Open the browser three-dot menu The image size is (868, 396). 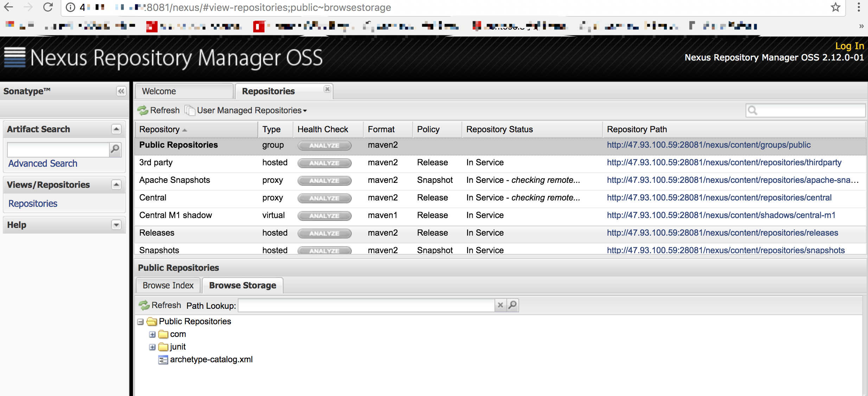tap(859, 7)
